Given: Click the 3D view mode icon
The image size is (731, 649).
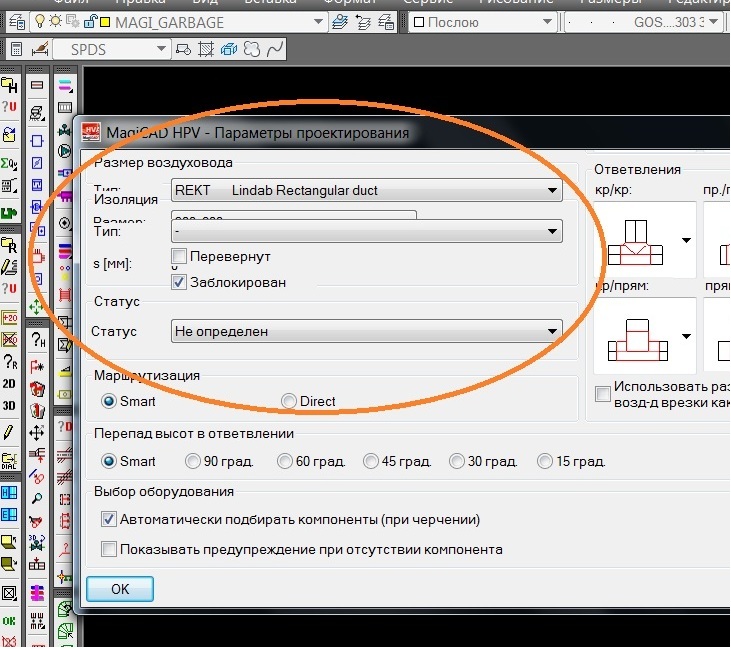Looking at the screenshot, I should [9, 405].
